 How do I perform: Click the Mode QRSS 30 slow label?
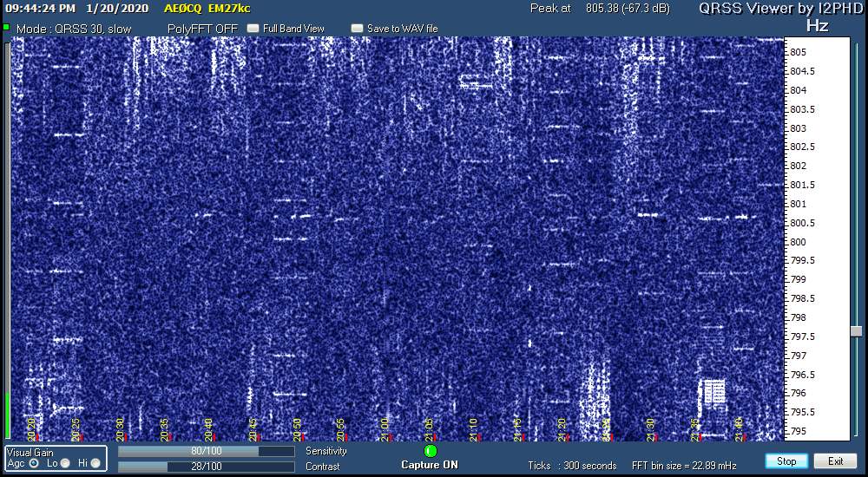[74, 29]
